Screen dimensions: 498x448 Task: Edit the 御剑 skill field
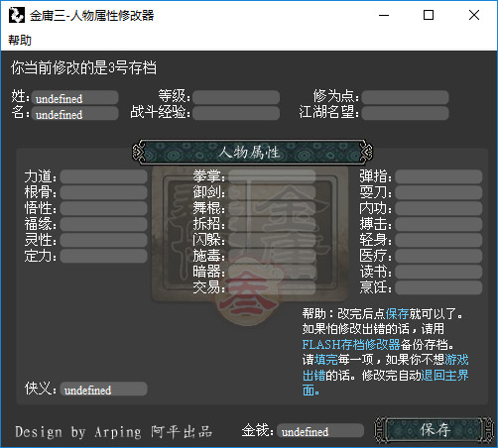[x=272, y=192]
